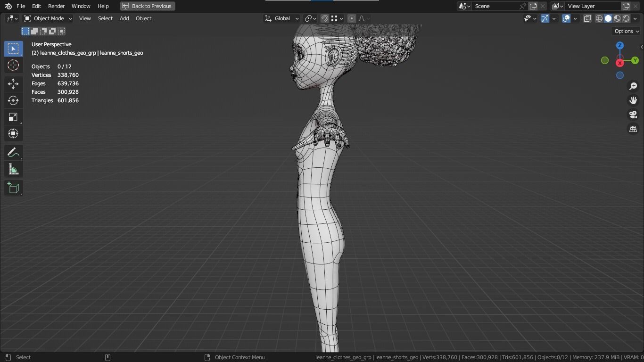Open the viewport View menu
The image size is (644, 362).
(x=85, y=18)
